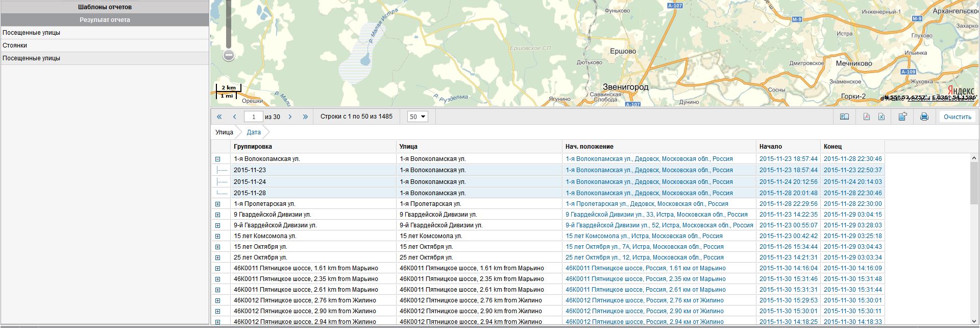Export report to Excel
The width and height of the screenshot is (980, 328).
pyautogui.click(x=881, y=117)
